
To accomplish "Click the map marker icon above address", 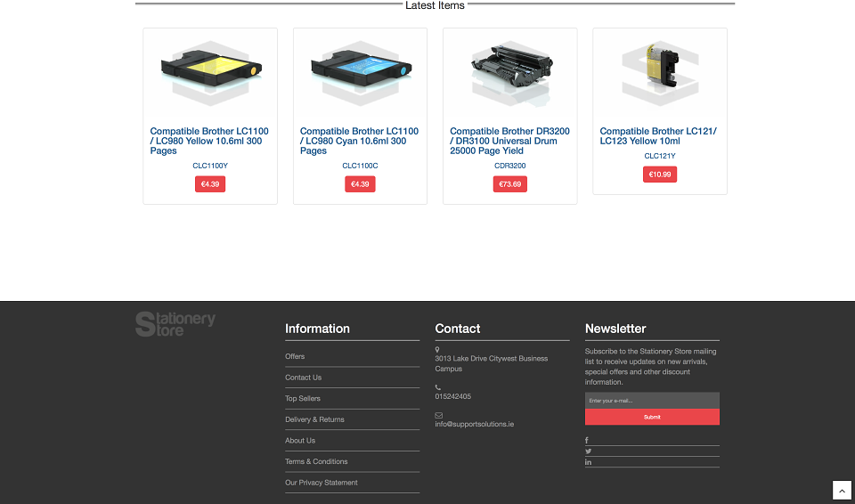I will (437, 349).
